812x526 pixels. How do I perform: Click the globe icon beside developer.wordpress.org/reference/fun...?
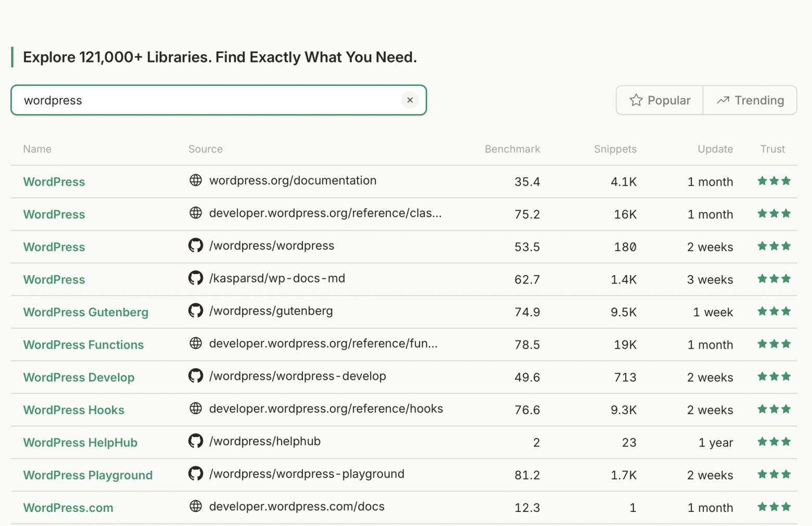point(196,343)
